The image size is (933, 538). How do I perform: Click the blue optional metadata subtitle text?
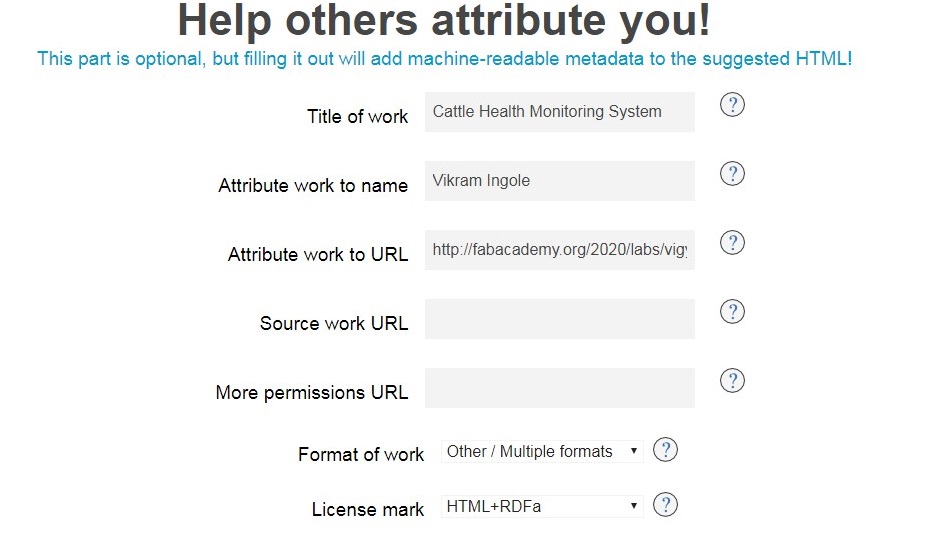tap(444, 59)
